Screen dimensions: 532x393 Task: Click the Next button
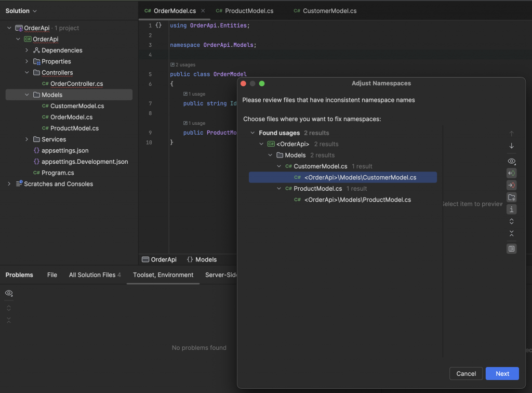pos(502,373)
